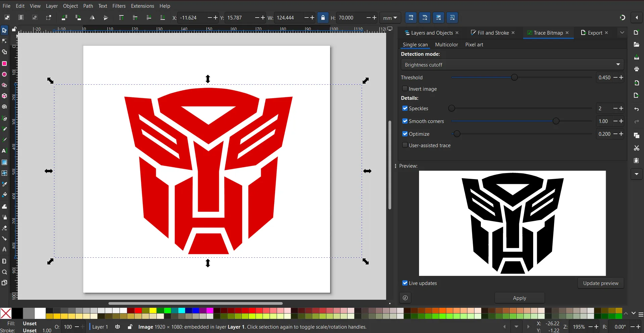Click the Save document icon
Viewport: 644px width, 333px height.
[x=636, y=57]
